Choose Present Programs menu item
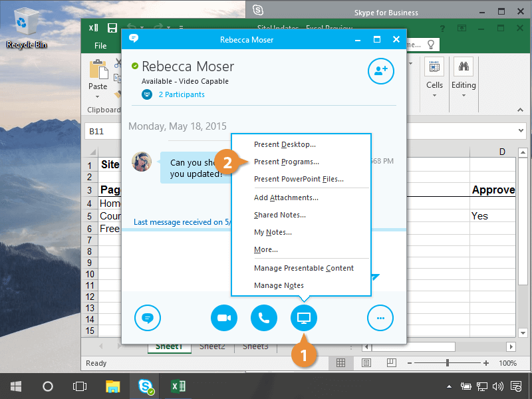 [x=286, y=162]
